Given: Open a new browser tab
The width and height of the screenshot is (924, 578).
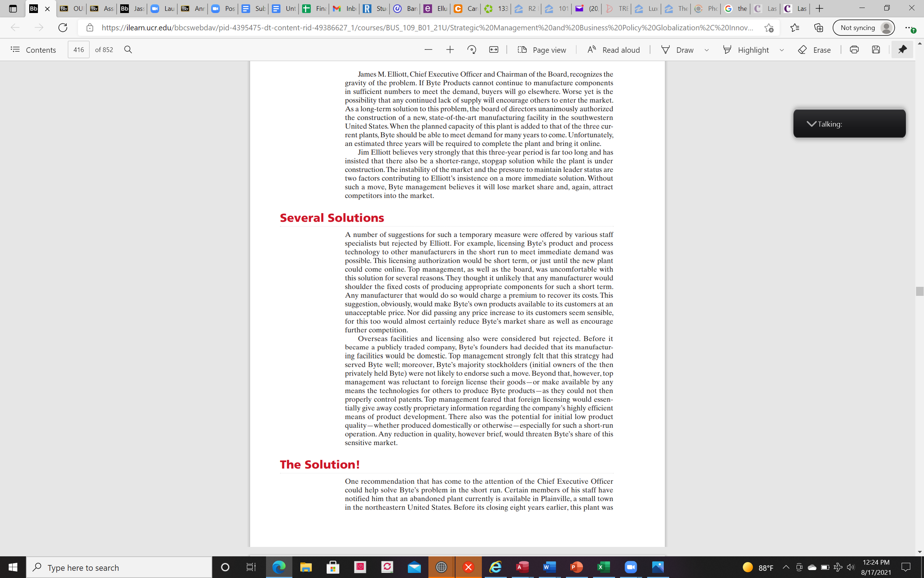Looking at the screenshot, I should point(819,8).
